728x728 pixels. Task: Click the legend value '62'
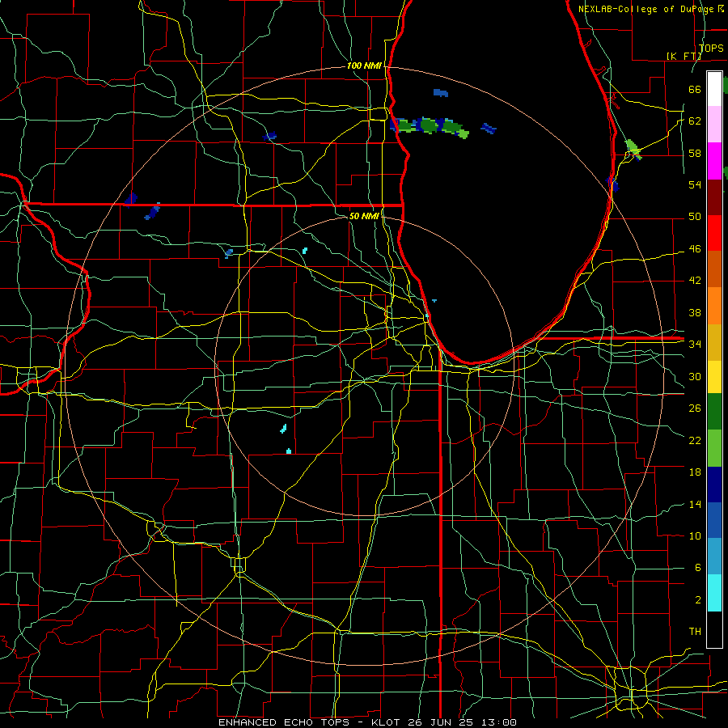[x=695, y=121]
